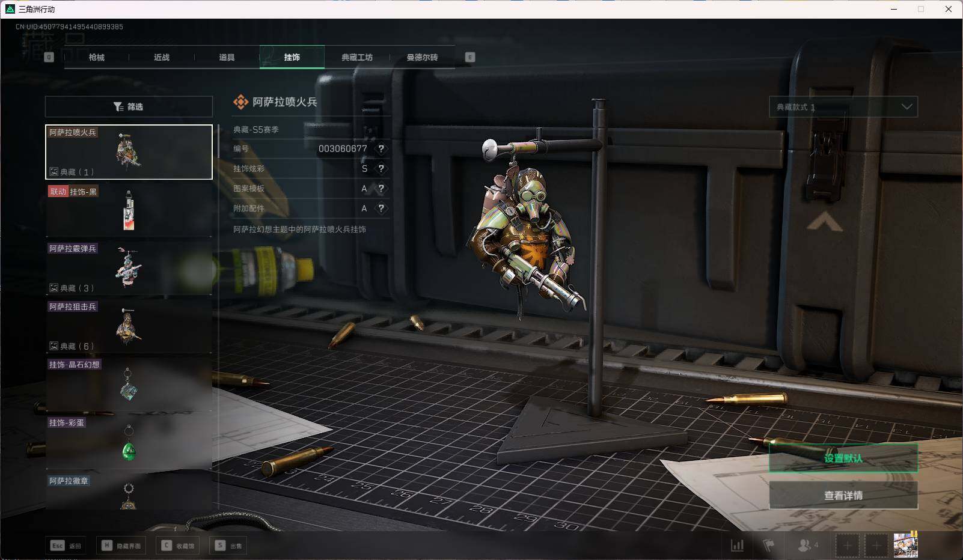The width and height of the screenshot is (963, 560).
Task: Select the 联动 挂饰-黑 charm
Action: pos(129,210)
